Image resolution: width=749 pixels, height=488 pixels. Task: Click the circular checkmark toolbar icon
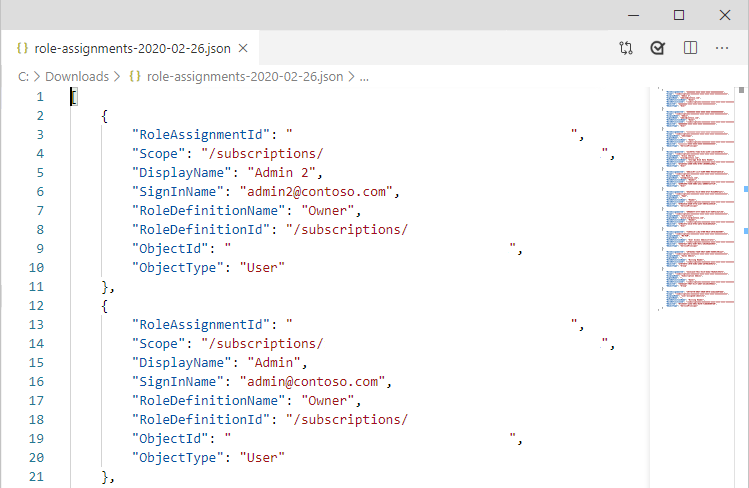[x=657, y=47]
